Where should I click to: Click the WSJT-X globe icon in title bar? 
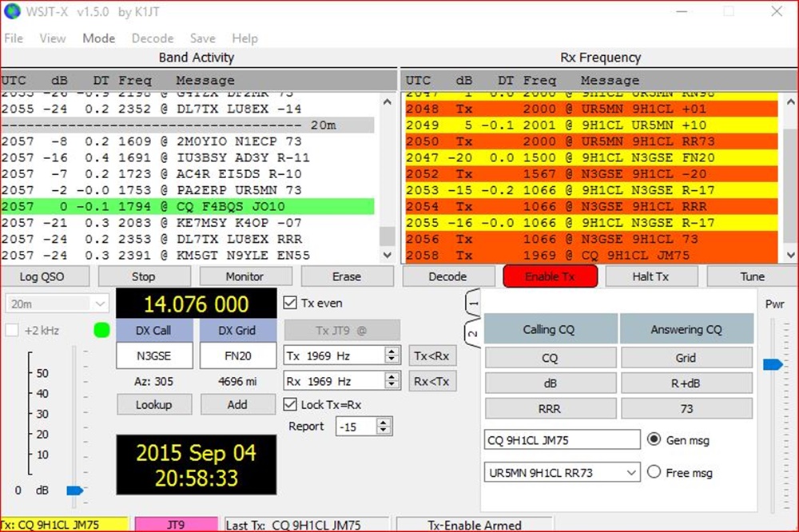(12, 12)
